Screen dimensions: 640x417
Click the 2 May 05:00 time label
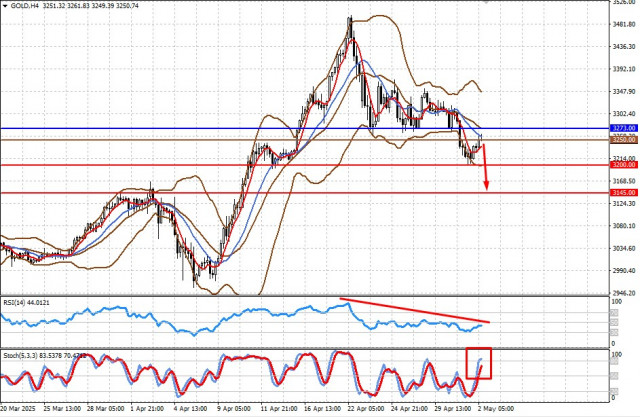pos(496,408)
